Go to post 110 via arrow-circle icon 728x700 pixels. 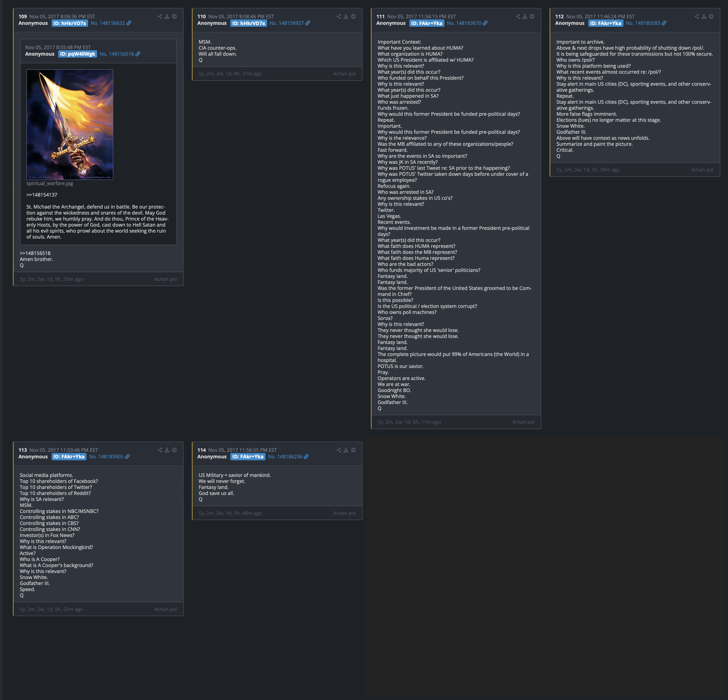coord(353,17)
